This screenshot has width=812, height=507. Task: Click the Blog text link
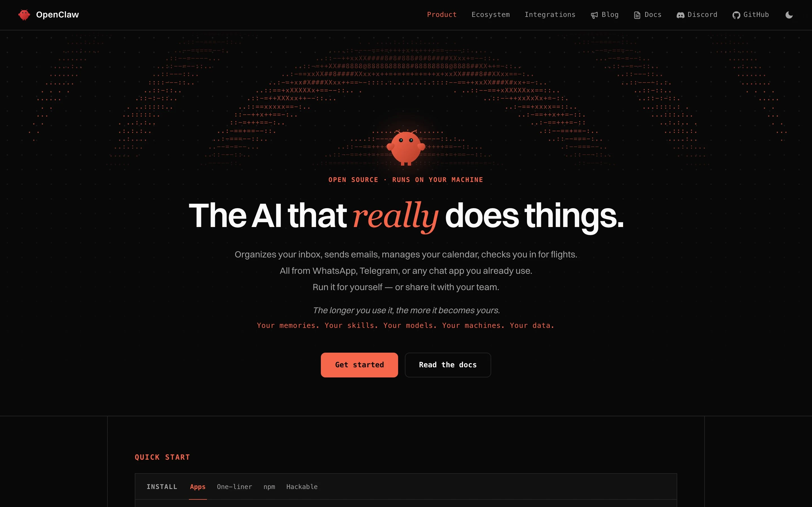610,15
